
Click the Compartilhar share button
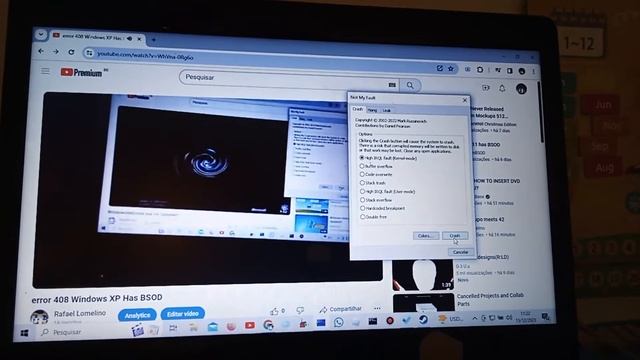click(x=340, y=309)
